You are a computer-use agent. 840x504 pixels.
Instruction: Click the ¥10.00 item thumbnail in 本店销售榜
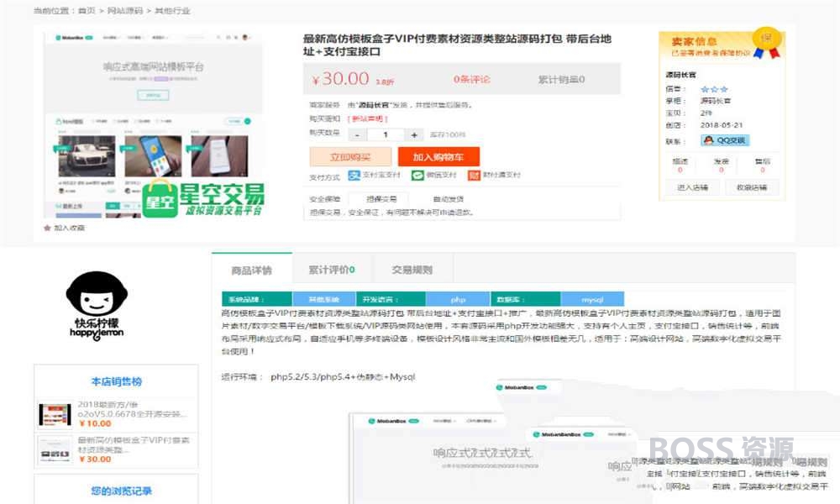pos(55,415)
